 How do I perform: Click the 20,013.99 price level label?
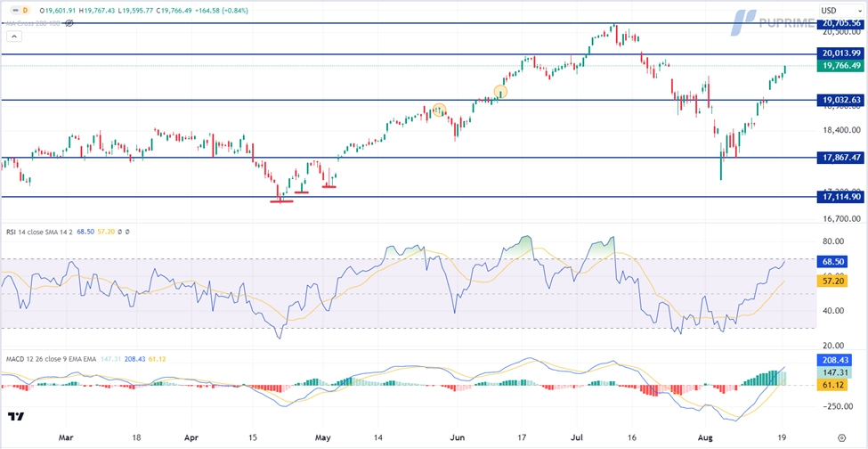tap(841, 53)
